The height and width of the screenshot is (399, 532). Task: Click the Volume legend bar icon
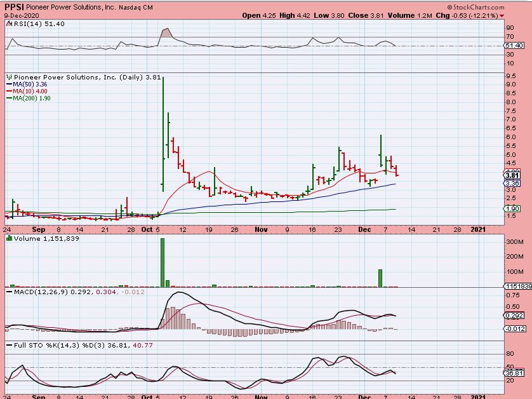coord(9,238)
